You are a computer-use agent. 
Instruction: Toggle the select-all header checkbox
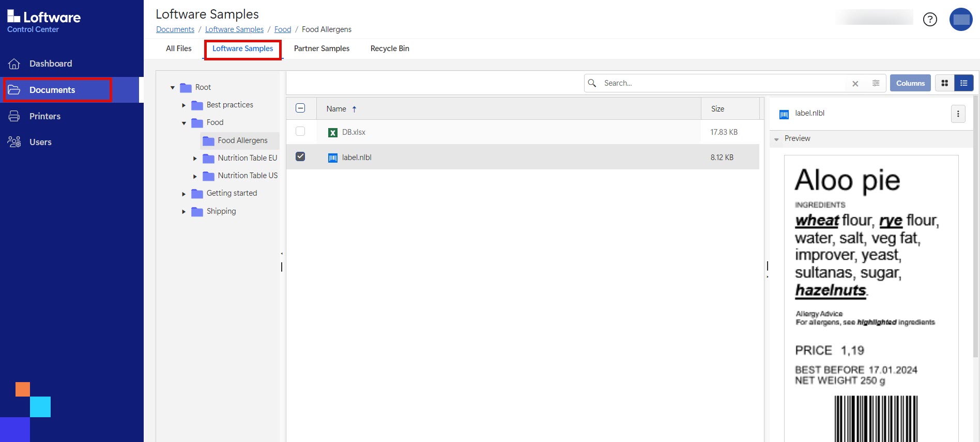(300, 108)
